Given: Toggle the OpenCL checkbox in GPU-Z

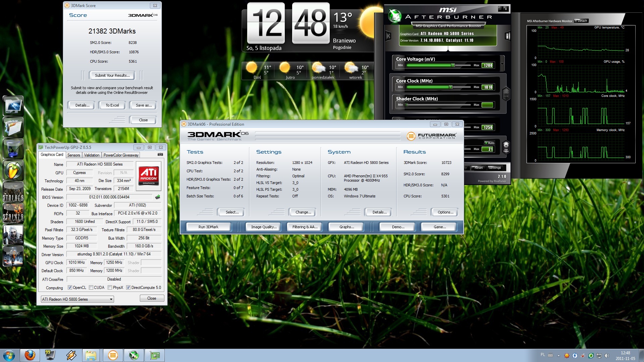Looking at the screenshot, I should 70,288.
